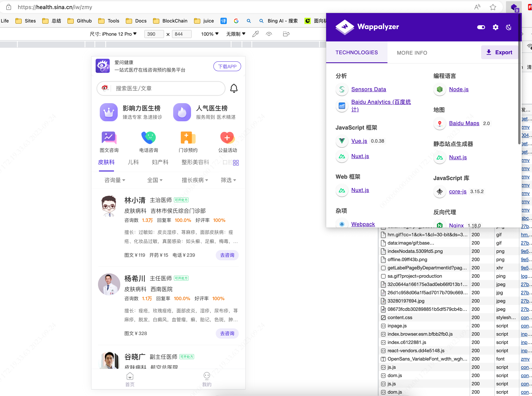This screenshot has width=532, height=396.
Task: Click the viewport height field 844
Action: 181,34
